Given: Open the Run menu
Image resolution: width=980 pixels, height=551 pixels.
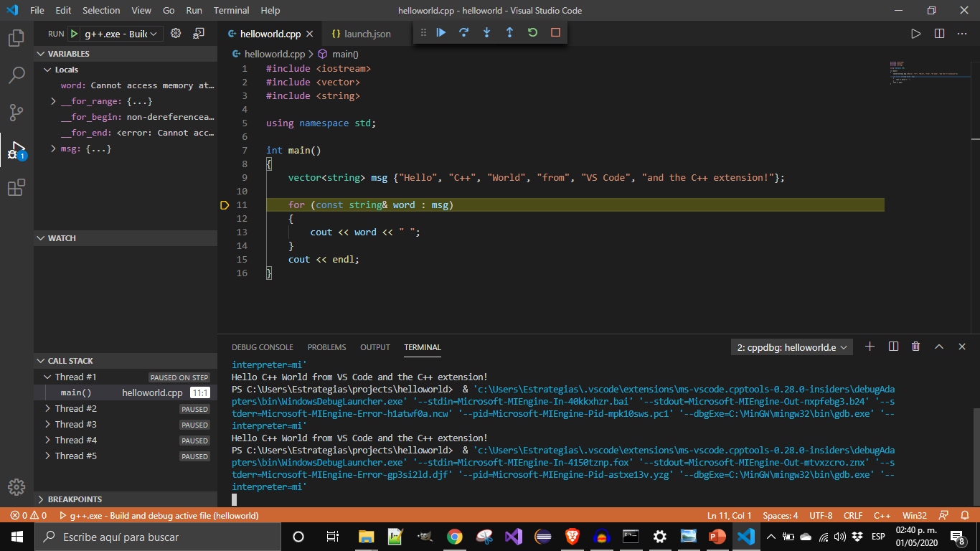Looking at the screenshot, I should 194,10.
